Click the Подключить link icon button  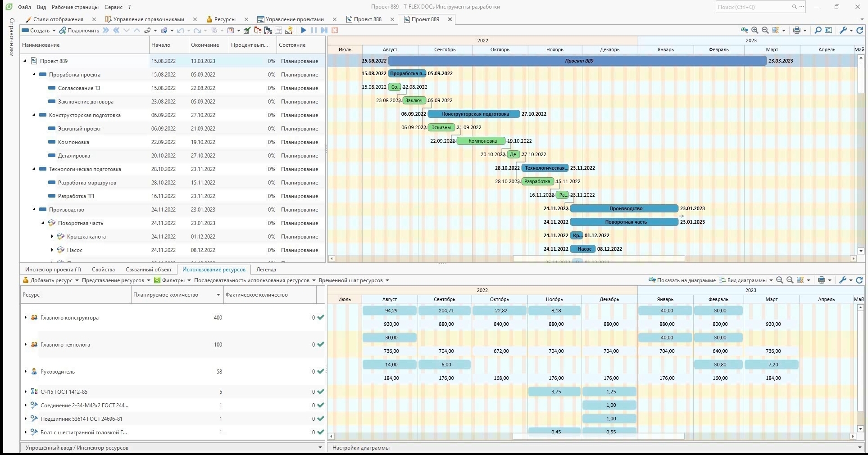pos(79,31)
